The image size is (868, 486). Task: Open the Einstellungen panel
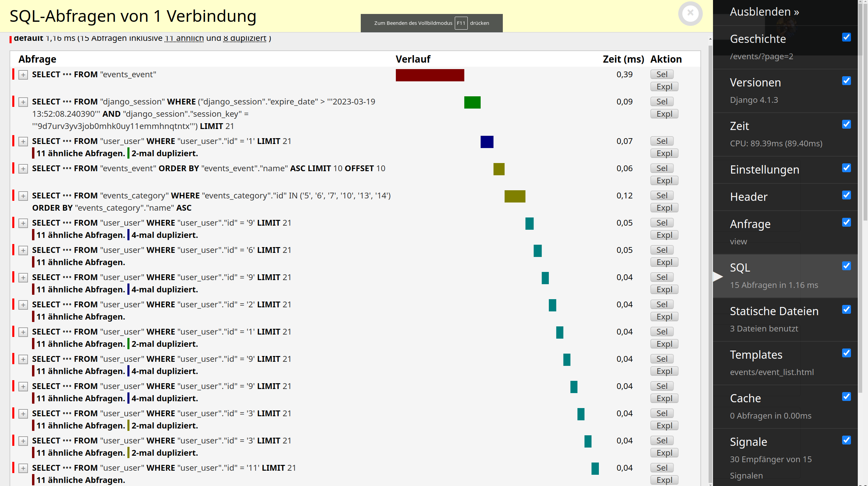pyautogui.click(x=764, y=170)
